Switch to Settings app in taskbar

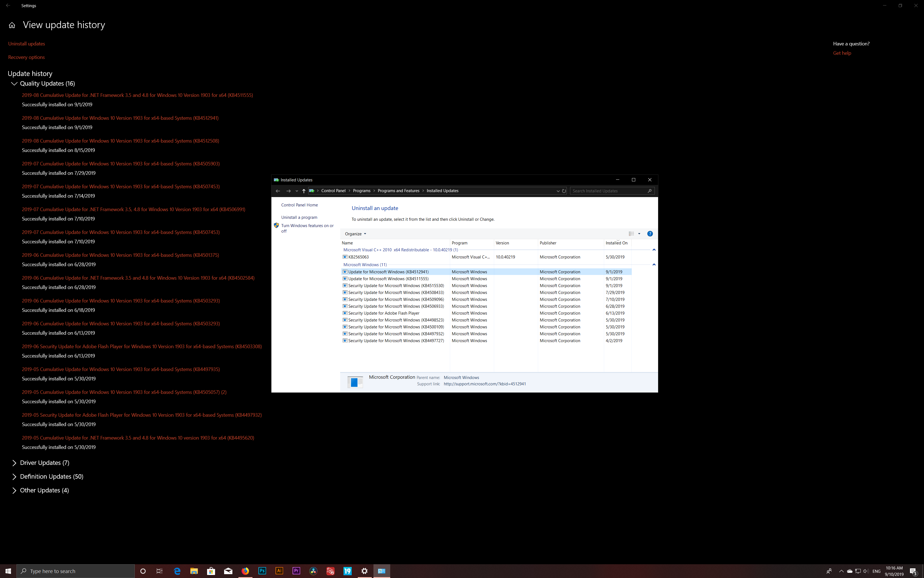(x=365, y=571)
